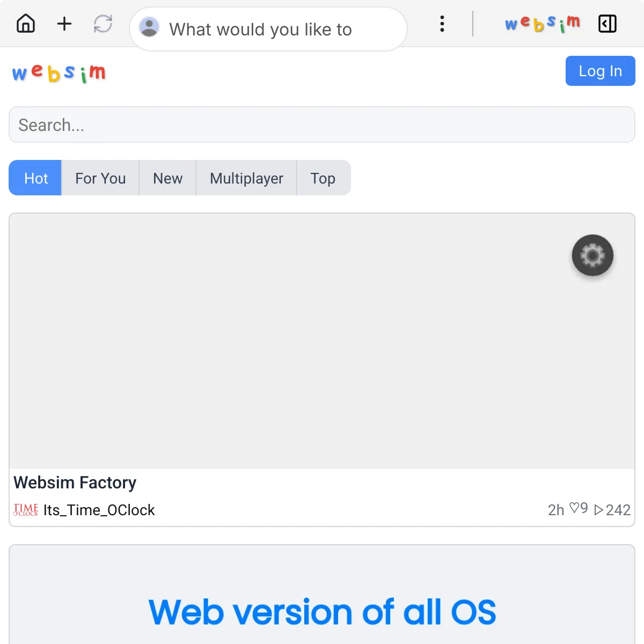The width and height of the screenshot is (644, 644).
Task: Open a new tab with the plus icon
Action: tap(64, 24)
